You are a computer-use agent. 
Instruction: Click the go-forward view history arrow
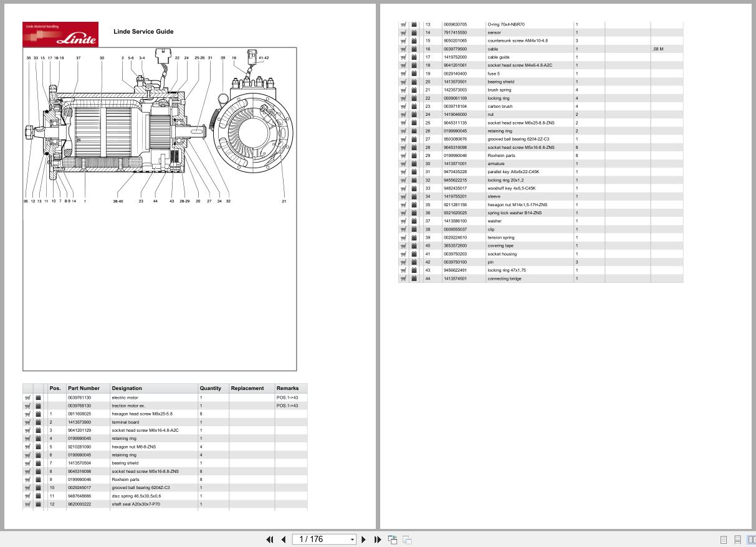[x=406, y=539]
